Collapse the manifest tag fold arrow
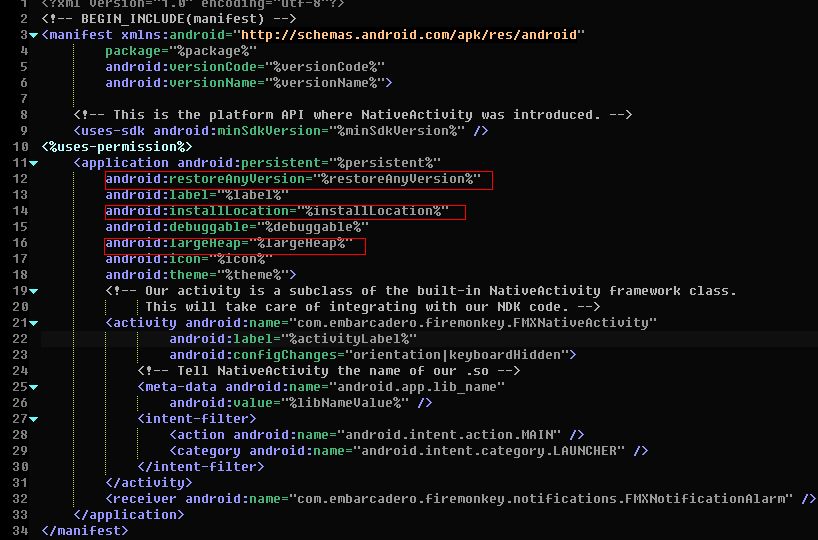 tap(34, 35)
